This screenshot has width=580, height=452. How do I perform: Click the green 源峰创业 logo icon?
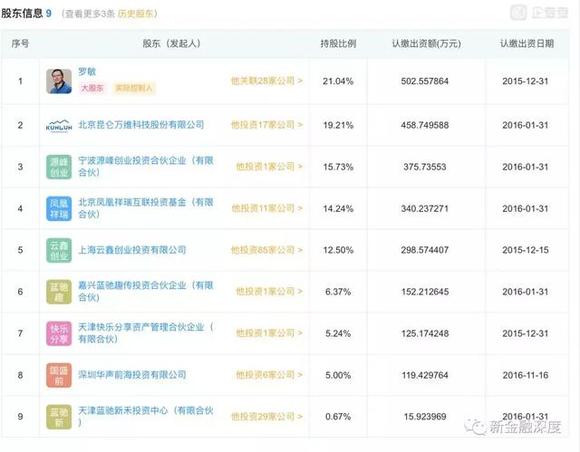(59, 167)
